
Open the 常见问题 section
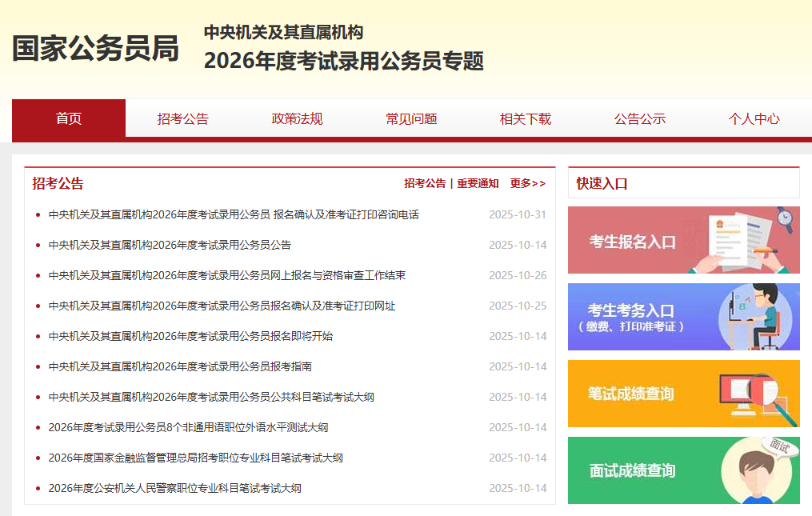coord(410,118)
